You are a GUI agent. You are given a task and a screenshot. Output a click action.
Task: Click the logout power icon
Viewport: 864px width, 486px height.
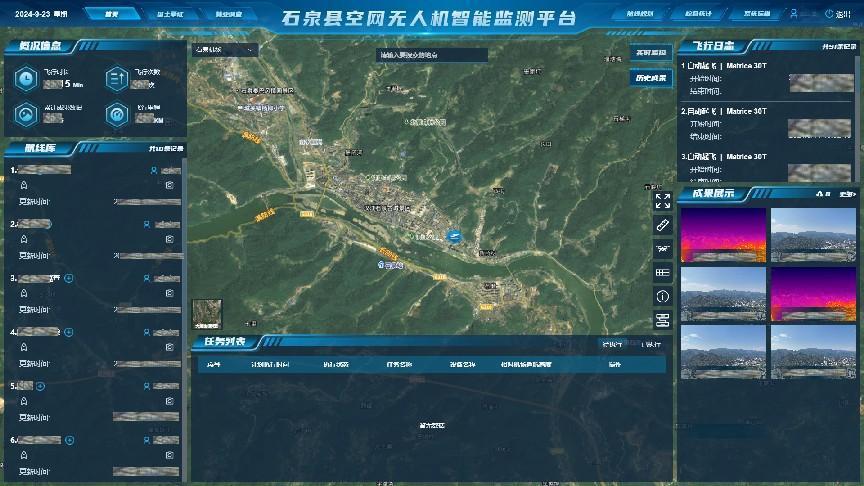pos(830,15)
